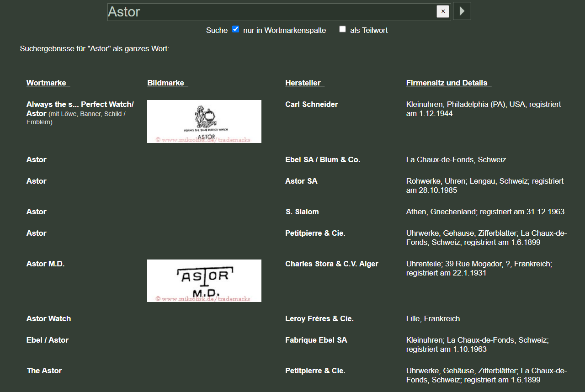Uncheck the 'nur in Wortmarkenspalte' checkbox
Image resolution: width=585 pixels, height=392 pixels.
(x=236, y=29)
